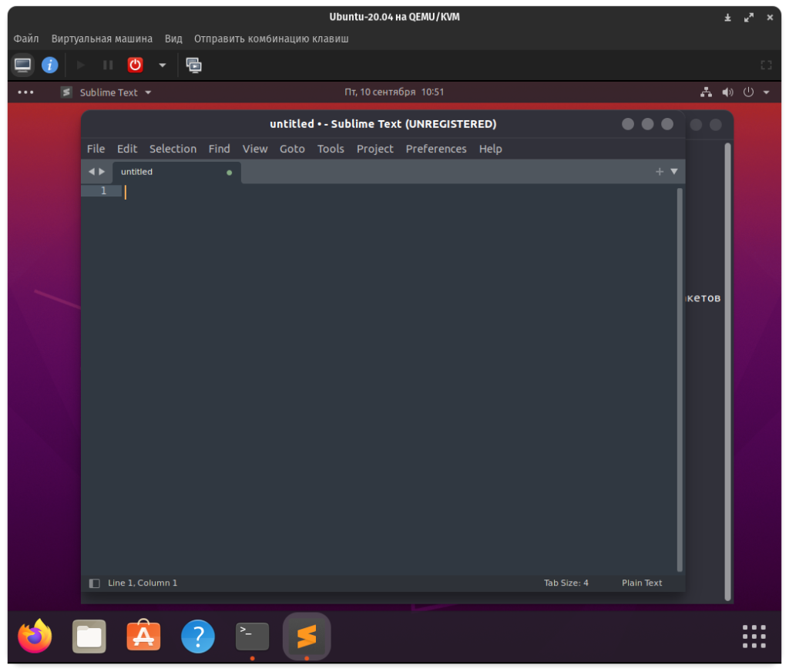Open Ubuntu Show Applications grid
The height and width of the screenshot is (672, 789).
tap(754, 637)
